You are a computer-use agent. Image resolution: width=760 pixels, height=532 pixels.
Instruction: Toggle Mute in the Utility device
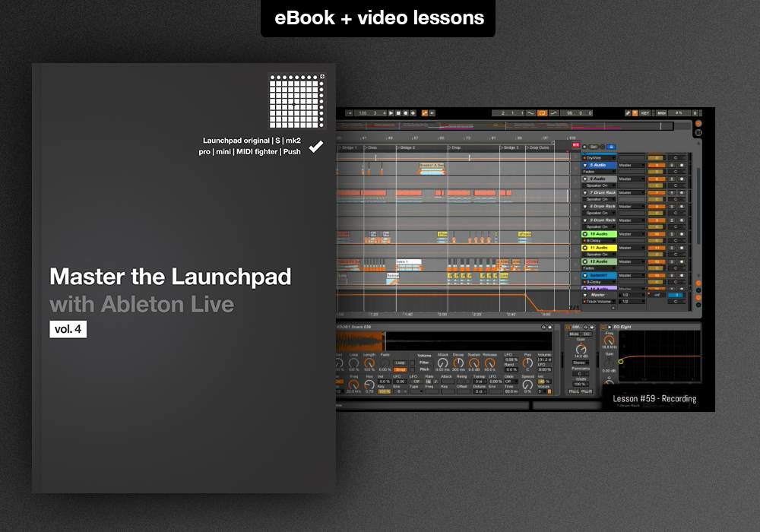[x=574, y=334]
